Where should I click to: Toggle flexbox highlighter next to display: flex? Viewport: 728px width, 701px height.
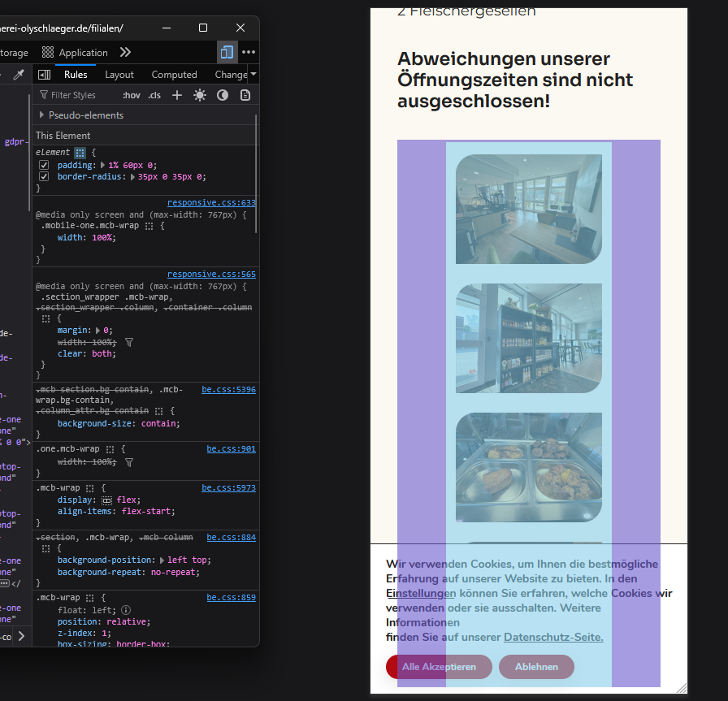[x=106, y=500]
